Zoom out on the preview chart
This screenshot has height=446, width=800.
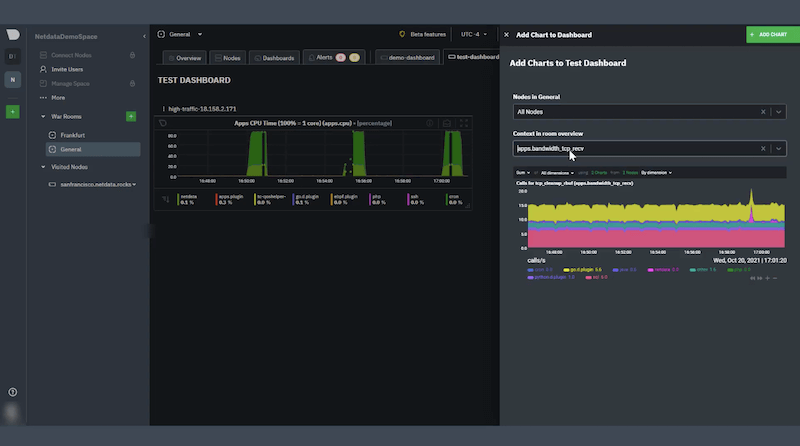(x=775, y=278)
